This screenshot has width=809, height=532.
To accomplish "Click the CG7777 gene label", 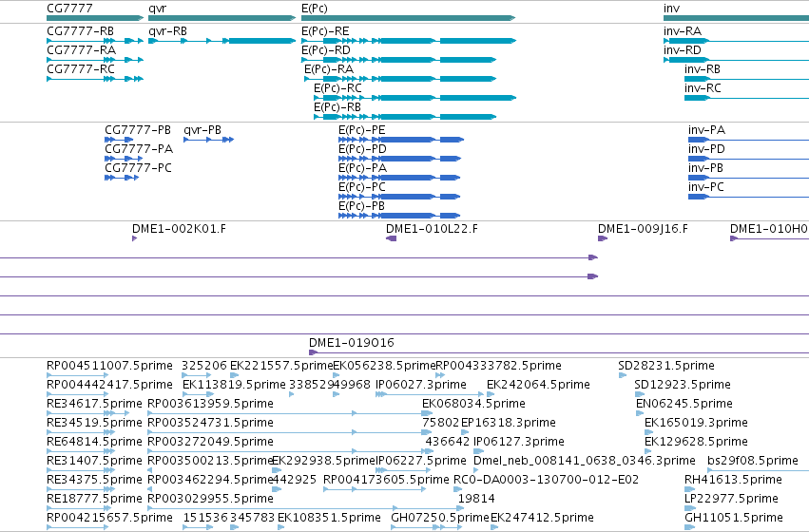I will pyautogui.click(x=69, y=9).
